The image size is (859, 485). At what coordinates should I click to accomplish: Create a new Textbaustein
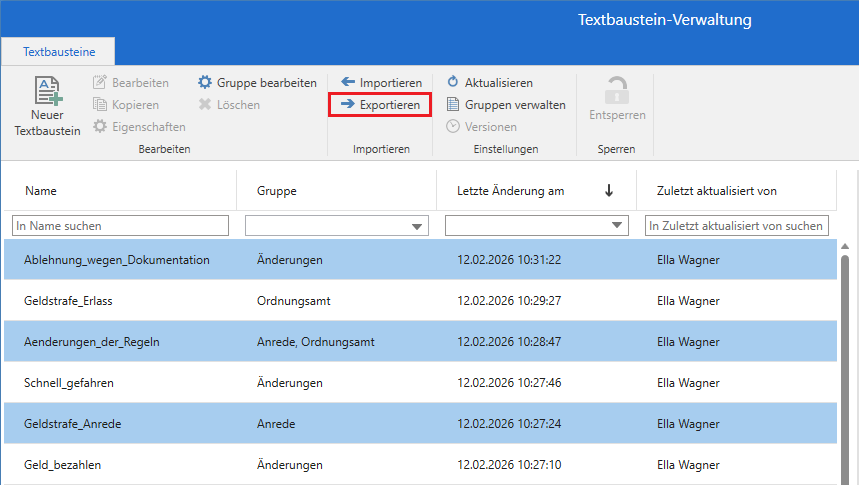pyautogui.click(x=47, y=107)
